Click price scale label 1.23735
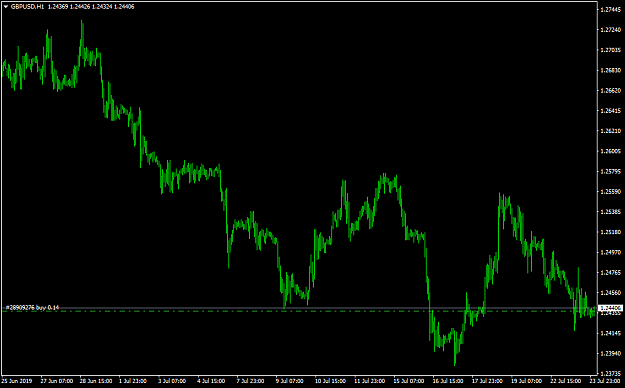625x388 pixels. pyautogui.click(x=611, y=374)
